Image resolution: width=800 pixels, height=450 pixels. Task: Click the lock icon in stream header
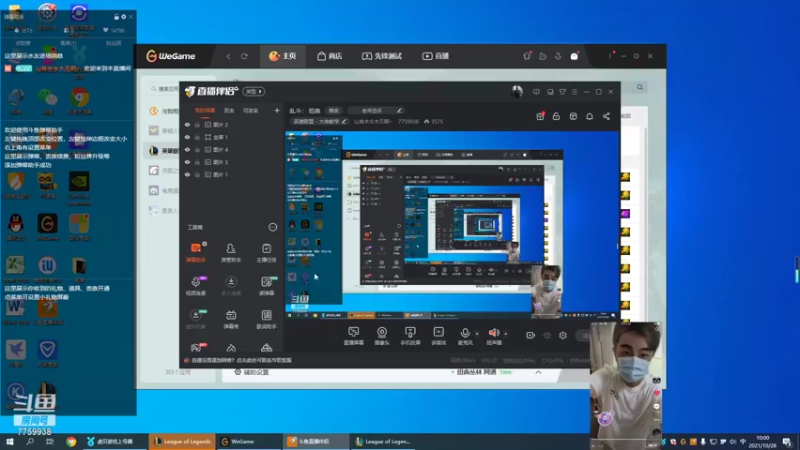coord(556,116)
